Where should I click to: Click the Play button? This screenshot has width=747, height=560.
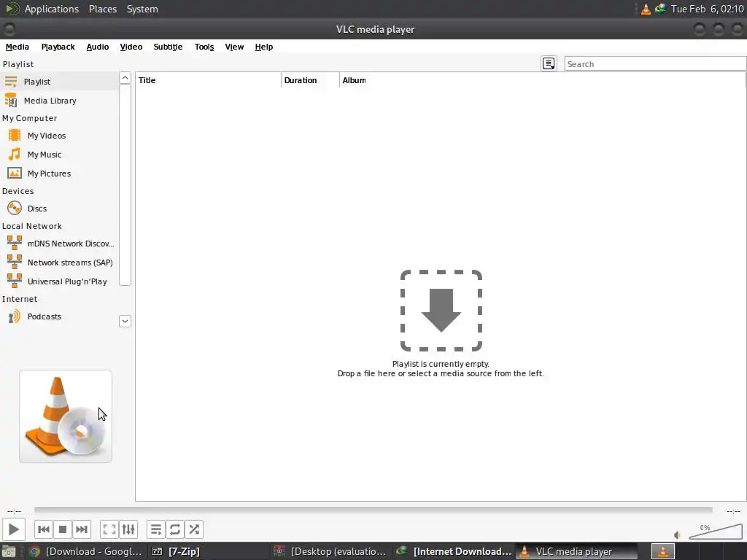[x=13, y=529]
